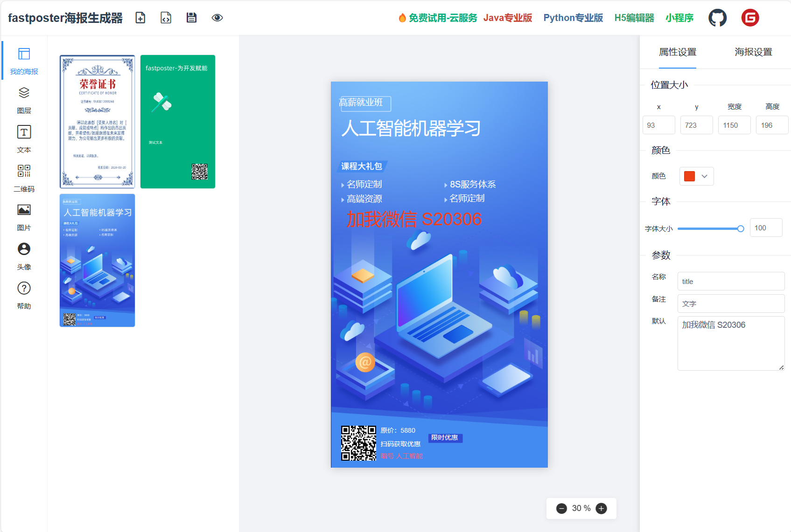Switch to the 海报设置 tab
This screenshot has width=791, height=532.
tap(753, 52)
